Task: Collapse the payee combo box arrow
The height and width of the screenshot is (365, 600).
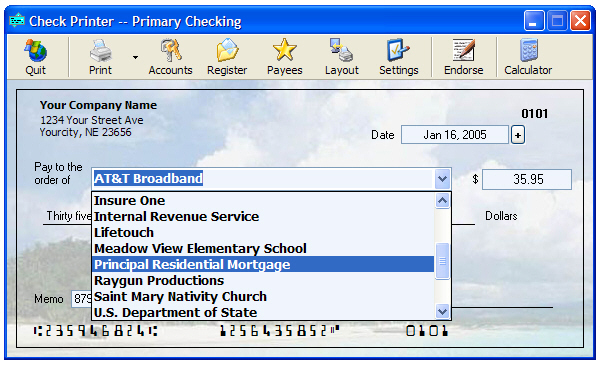Action: coord(442,179)
